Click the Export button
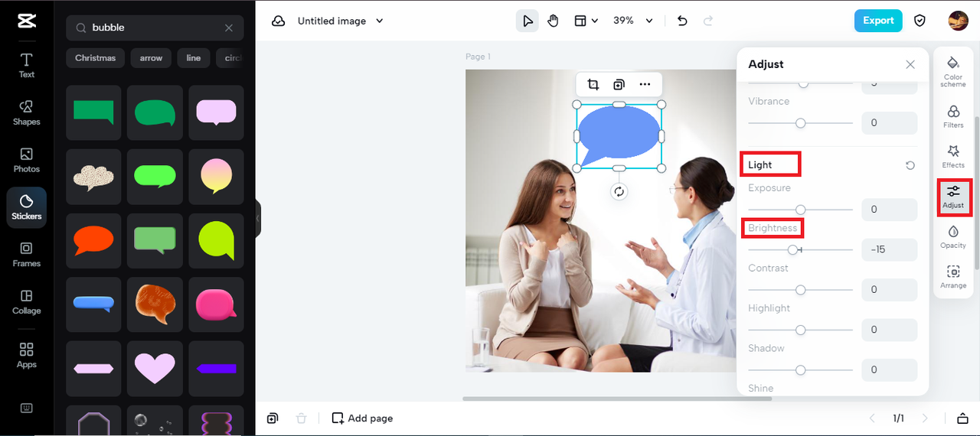Image resolution: width=980 pixels, height=436 pixels. (x=878, y=21)
